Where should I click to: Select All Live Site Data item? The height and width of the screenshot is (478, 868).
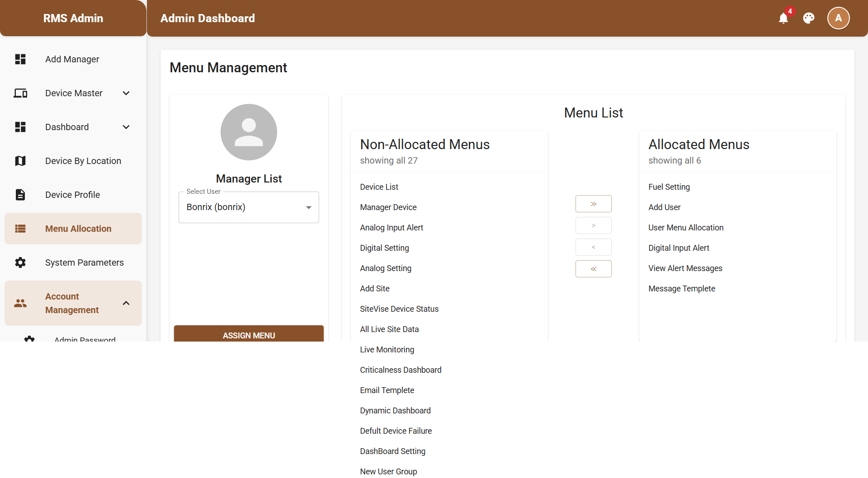389,329
